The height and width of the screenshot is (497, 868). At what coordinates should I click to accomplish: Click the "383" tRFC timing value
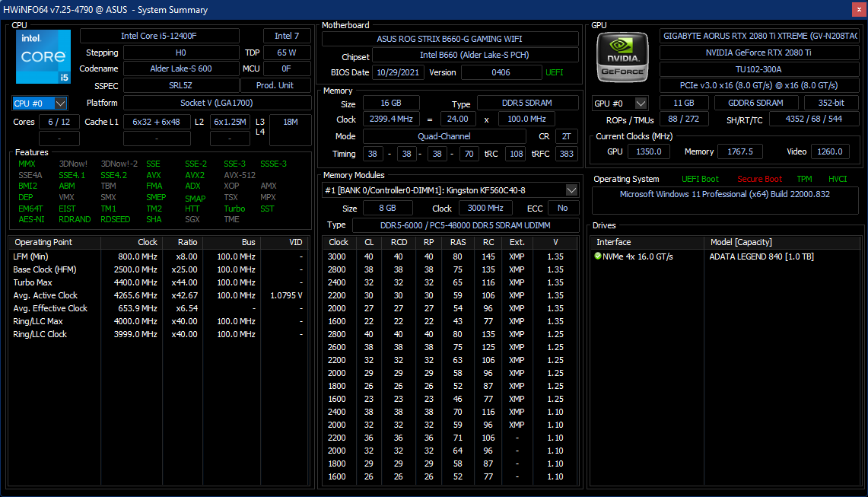pyautogui.click(x=566, y=154)
